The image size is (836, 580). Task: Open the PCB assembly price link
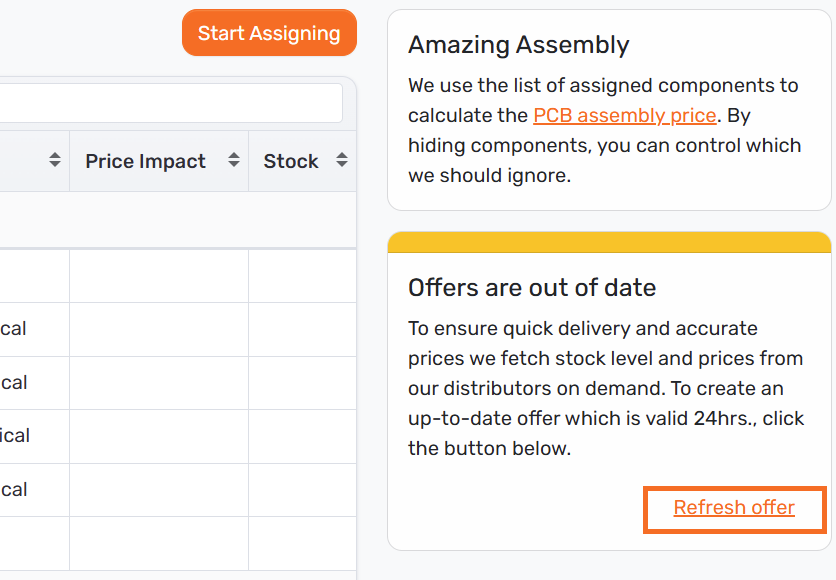(x=625, y=115)
